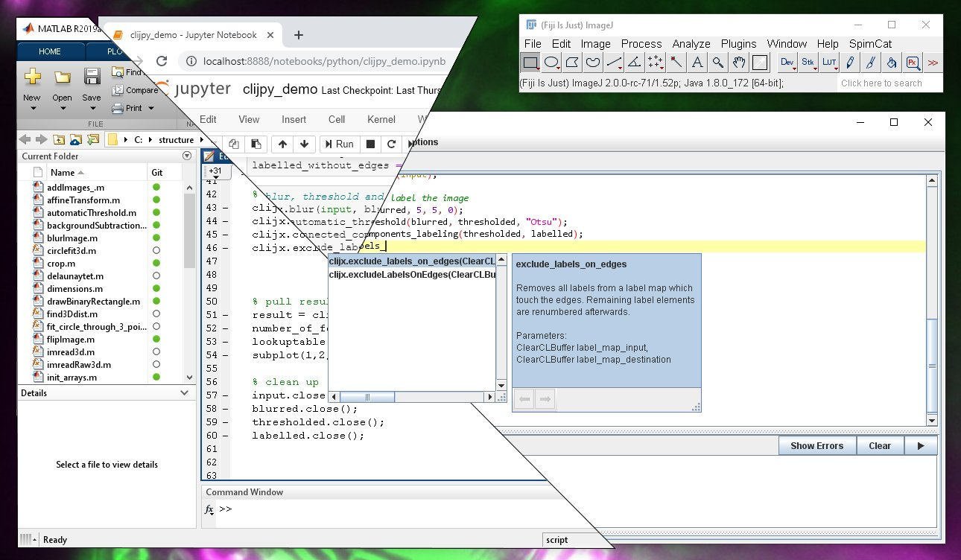
Task: Select the Wand tracing tool in ImageJ
Action: point(676,63)
